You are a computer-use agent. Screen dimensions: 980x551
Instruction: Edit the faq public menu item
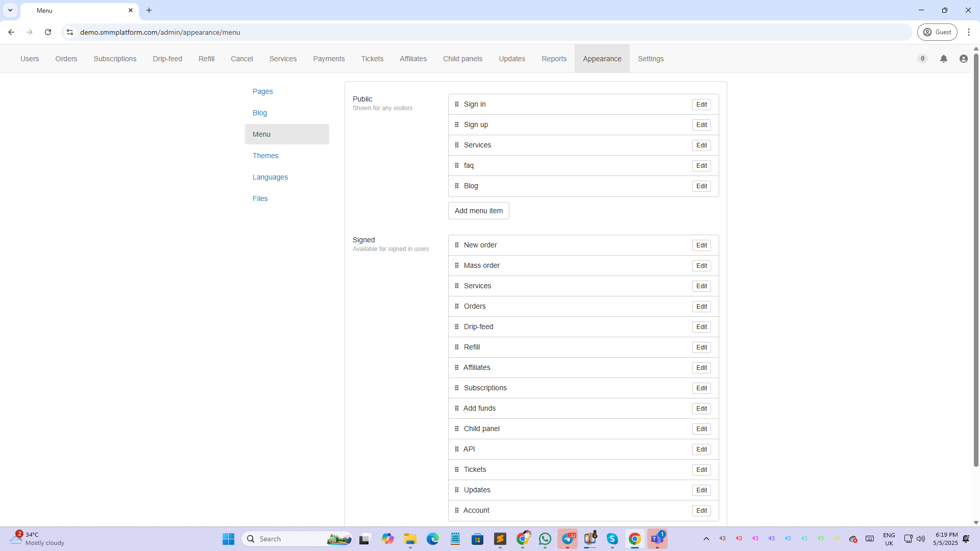701,166
